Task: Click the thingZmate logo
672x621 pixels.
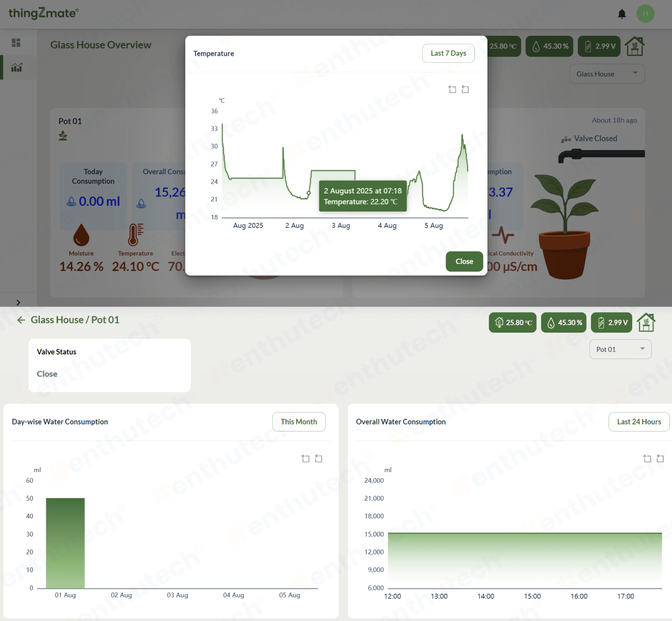Action: coord(43,13)
